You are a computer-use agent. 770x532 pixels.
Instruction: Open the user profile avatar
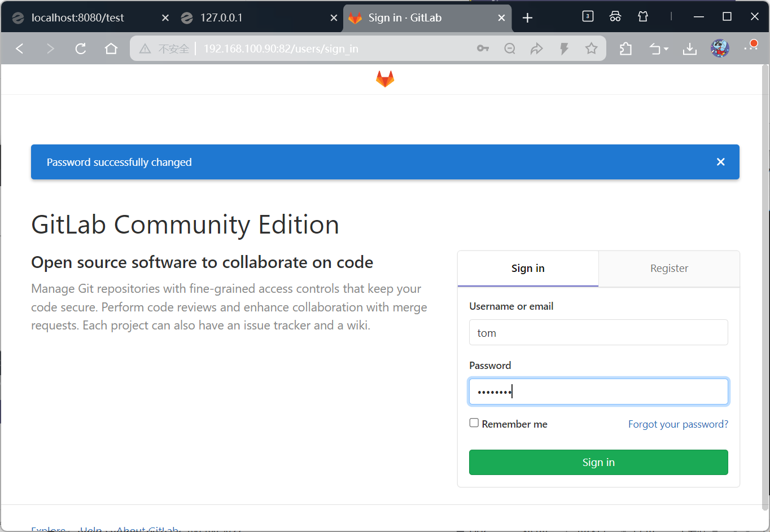[x=720, y=49]
